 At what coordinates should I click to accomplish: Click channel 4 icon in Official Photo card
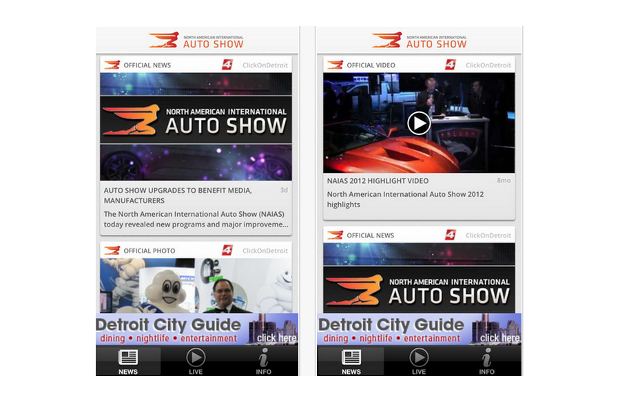tap(227, 250)
